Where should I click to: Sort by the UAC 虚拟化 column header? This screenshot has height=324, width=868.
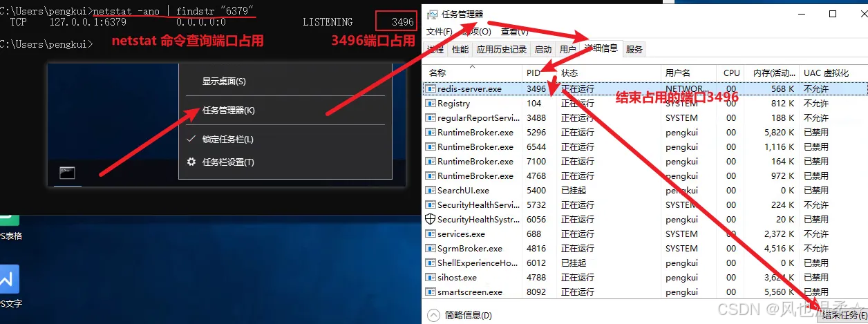click(827, 73)
